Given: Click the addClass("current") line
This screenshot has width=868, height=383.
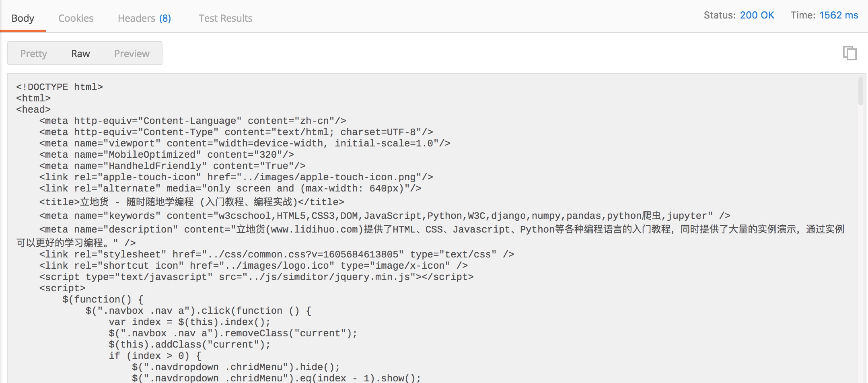Looking at the screenshot, I should [189, 344].
